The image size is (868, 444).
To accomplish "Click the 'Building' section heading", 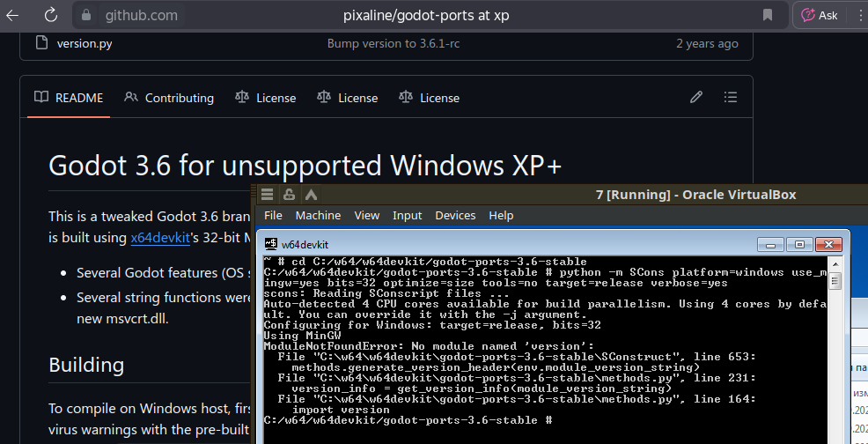I will [x=86, y=365].
